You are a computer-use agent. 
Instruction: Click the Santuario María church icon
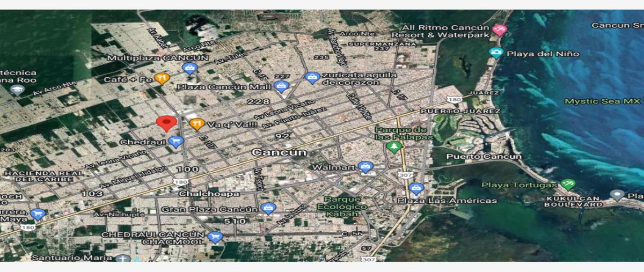tap(123, 259)
